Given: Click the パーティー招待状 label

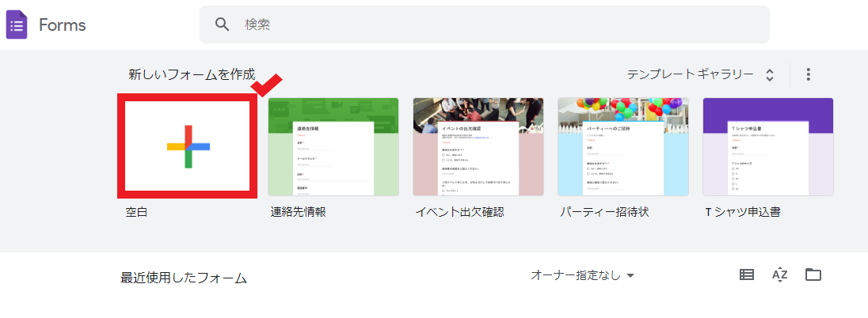Looking at the screenshot, I should 604,212.
